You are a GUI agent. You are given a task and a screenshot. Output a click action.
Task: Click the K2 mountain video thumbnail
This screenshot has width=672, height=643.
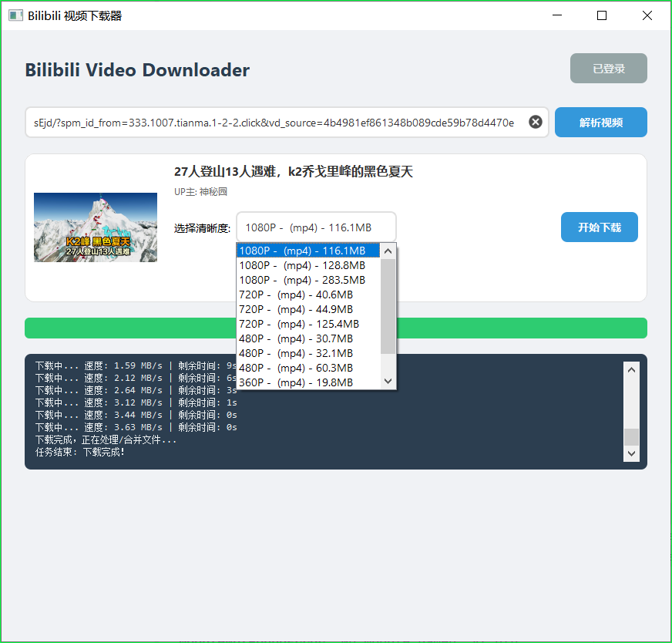pos(95,227)
